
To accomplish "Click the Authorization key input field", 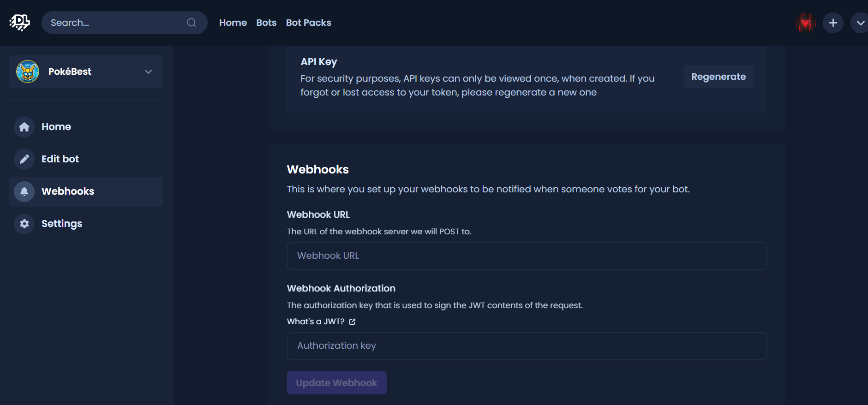I will [526, 345].
